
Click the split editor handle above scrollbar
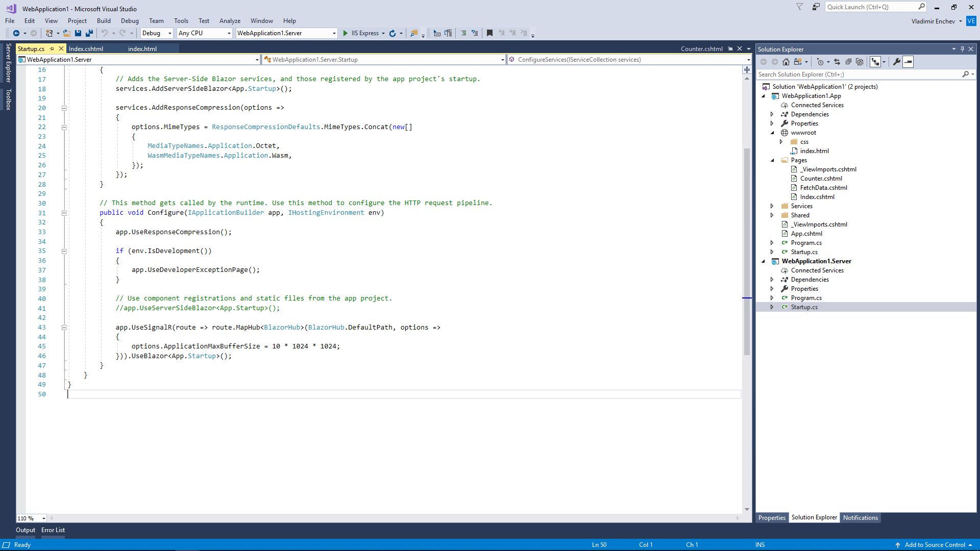(747, 69)
